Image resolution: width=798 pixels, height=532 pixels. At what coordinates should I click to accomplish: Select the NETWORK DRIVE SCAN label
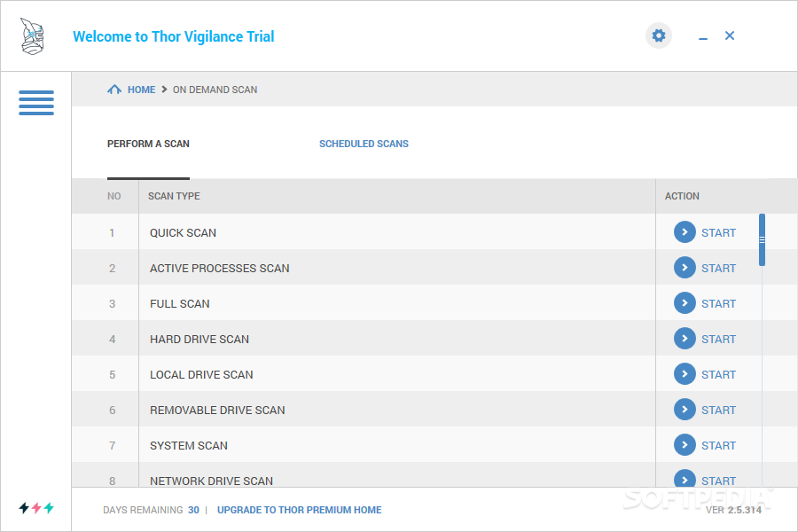[211, 481]
